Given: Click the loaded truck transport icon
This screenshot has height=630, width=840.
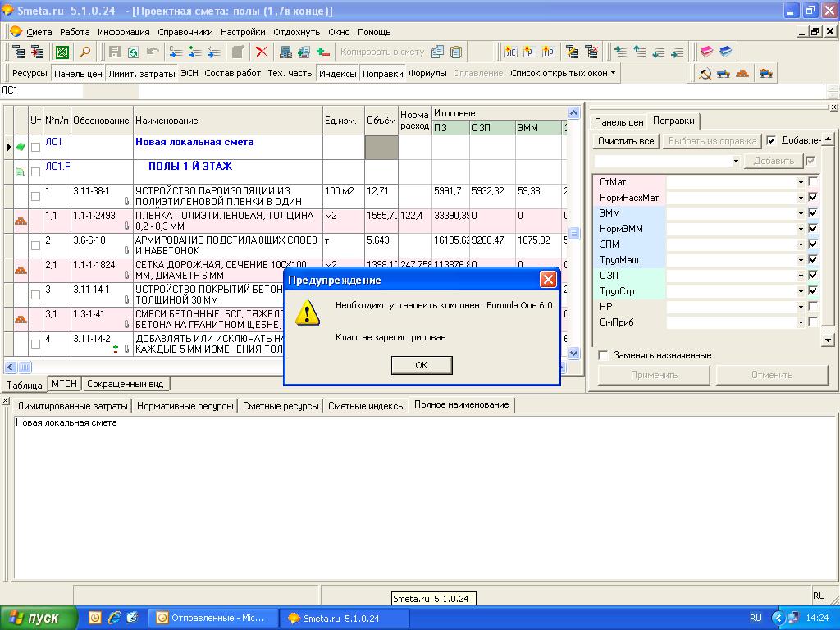Looking at the screenshot, I should 765,73.
